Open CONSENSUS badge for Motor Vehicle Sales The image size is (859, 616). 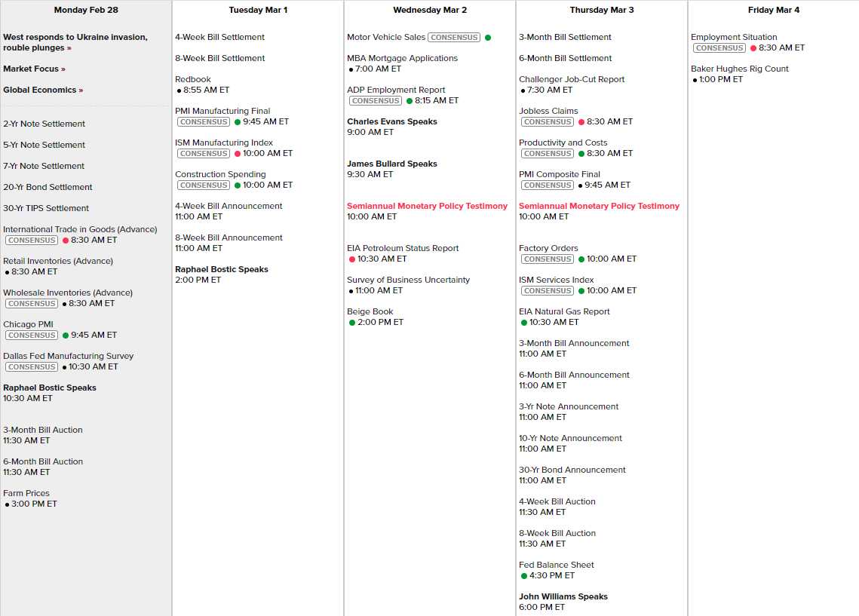tap(456, 38)
